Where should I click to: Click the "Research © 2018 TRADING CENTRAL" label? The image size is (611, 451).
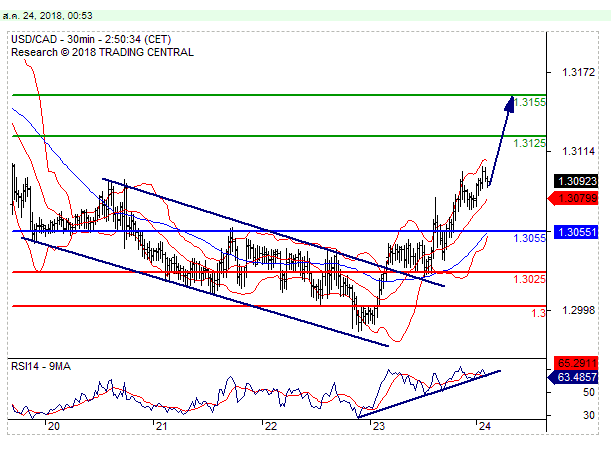click(x=102, y=52)
